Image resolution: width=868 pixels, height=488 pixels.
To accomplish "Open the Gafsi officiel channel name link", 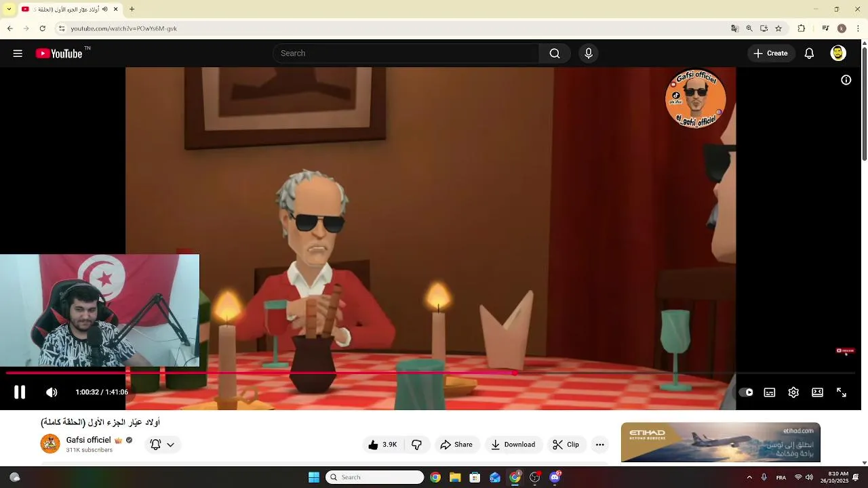I will click(88, 440).
